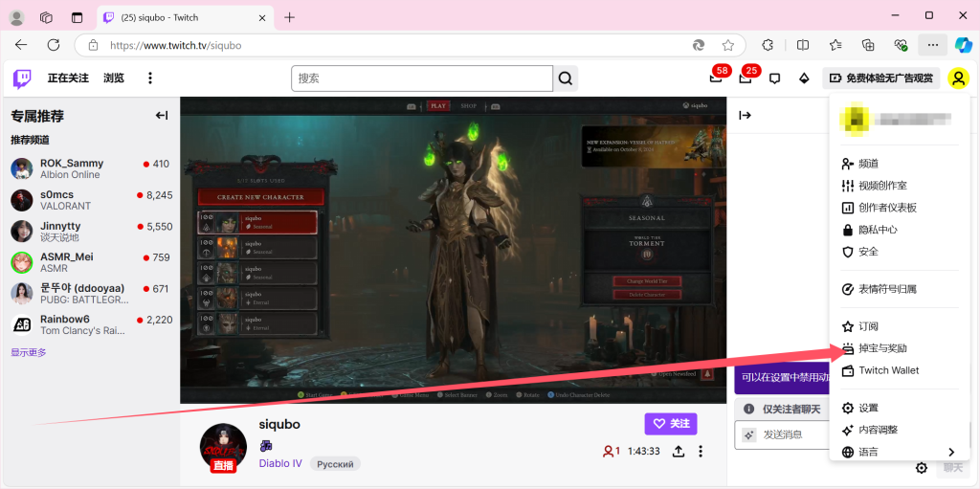Click the siqubo Twitch browser tab
Viewport: 980px width, 489px height.
click(x=187, y=17)
